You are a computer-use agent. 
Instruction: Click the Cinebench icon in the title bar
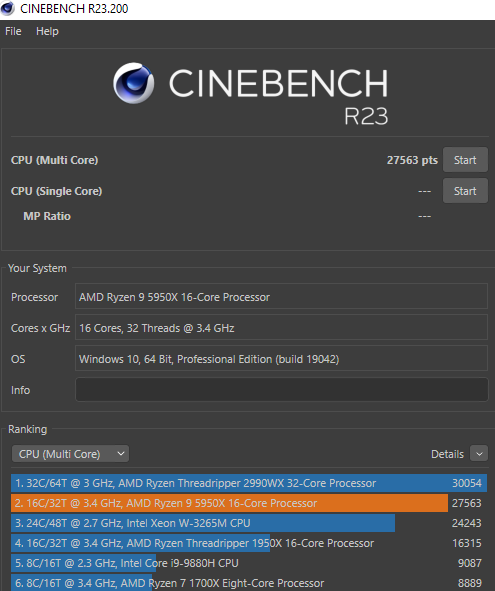7,8
